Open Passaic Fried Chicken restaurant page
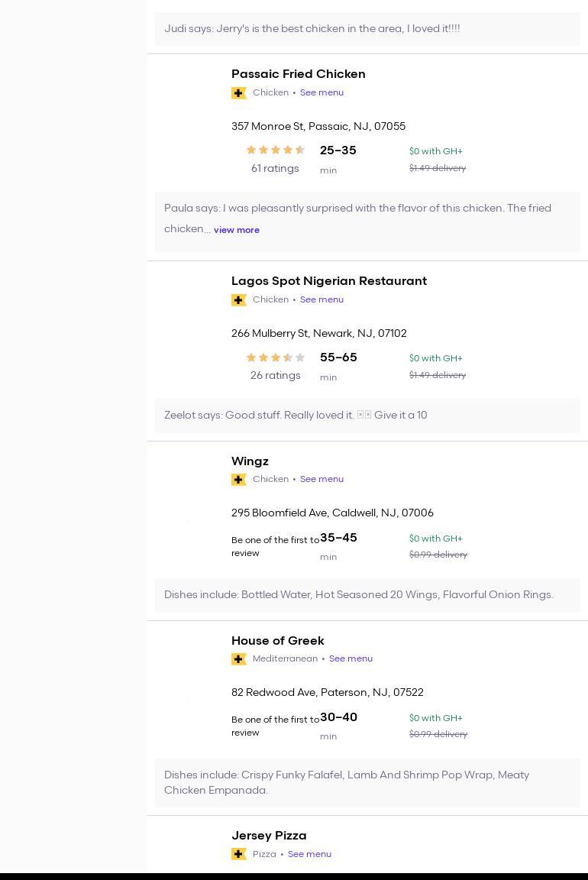Viewport: 588px width, 880px height. [x=298, y=74]
